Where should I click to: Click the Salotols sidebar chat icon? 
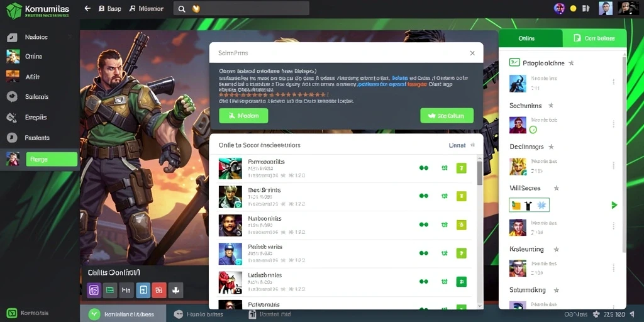click(x=13, y=97)
